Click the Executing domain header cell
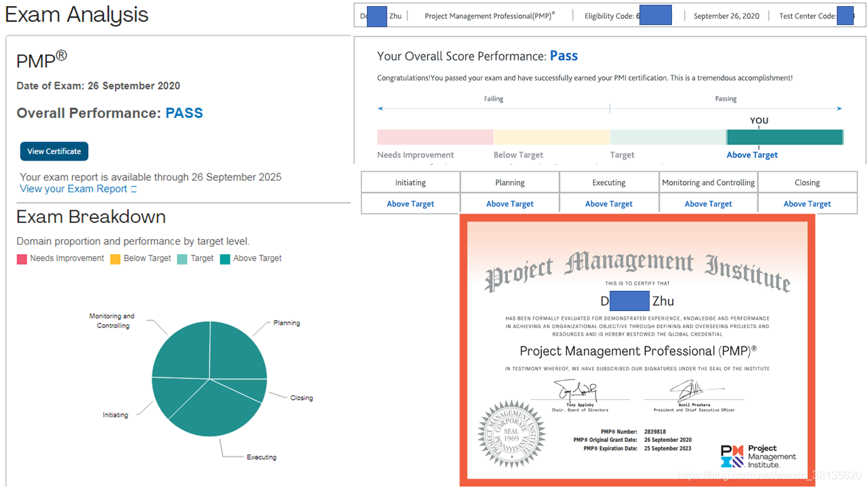868x488 pixels. pyautogui.click(x=609, y=182)
